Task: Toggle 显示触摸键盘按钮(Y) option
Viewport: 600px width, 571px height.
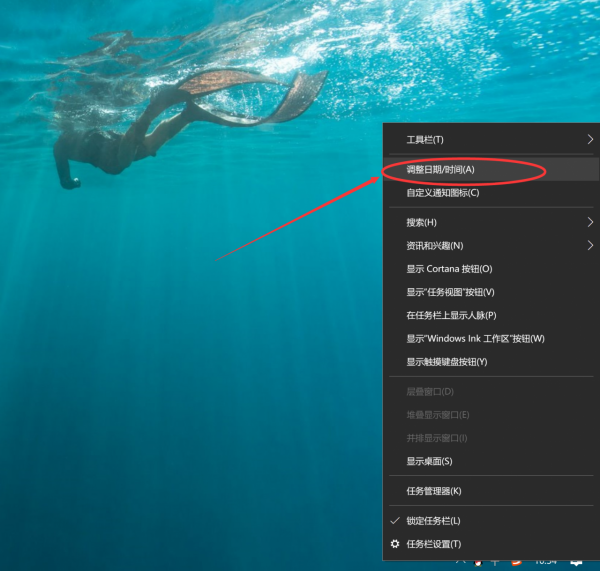Action: (491, 362)
